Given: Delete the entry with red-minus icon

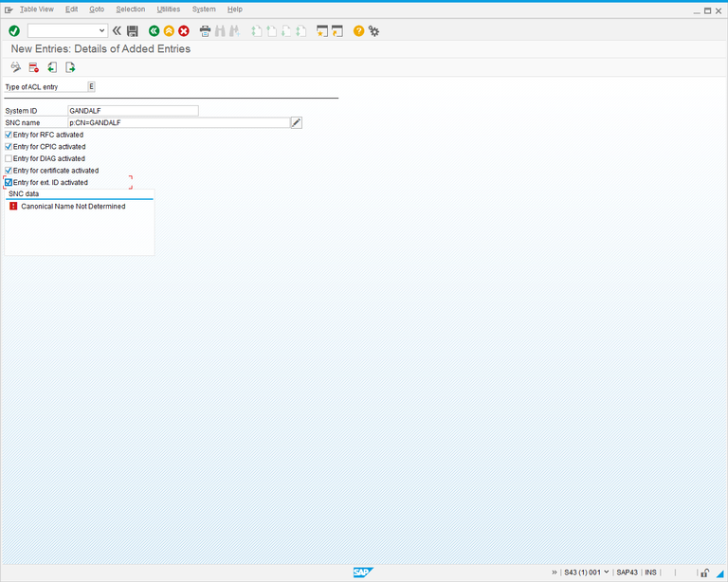Looking at the screenshot, I should coord(33,67).
